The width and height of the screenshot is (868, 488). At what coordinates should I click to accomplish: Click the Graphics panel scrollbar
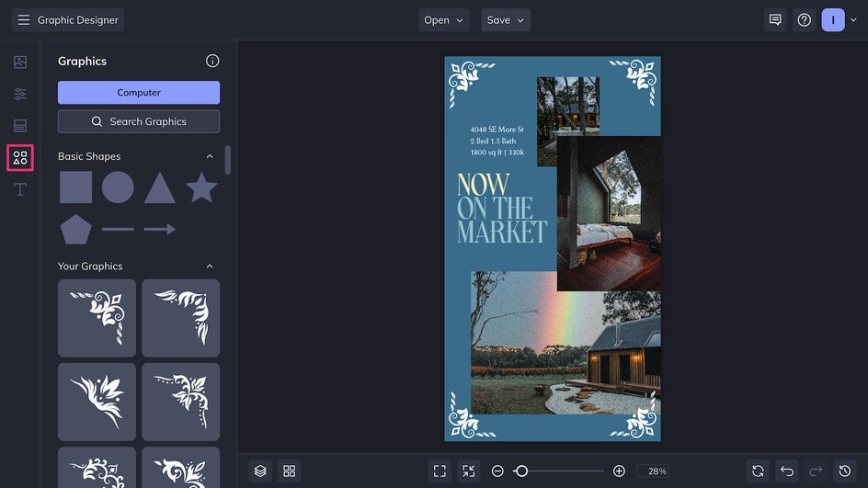[227, 160]
